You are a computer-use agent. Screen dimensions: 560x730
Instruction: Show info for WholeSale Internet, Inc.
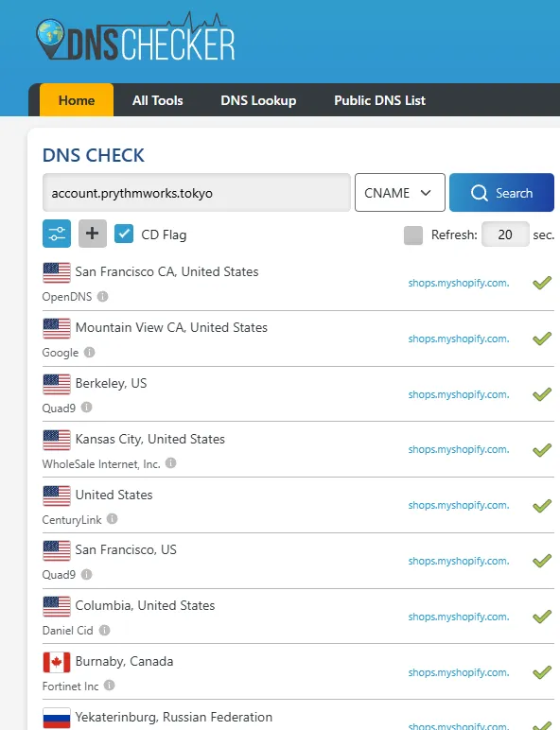[171, 462]
